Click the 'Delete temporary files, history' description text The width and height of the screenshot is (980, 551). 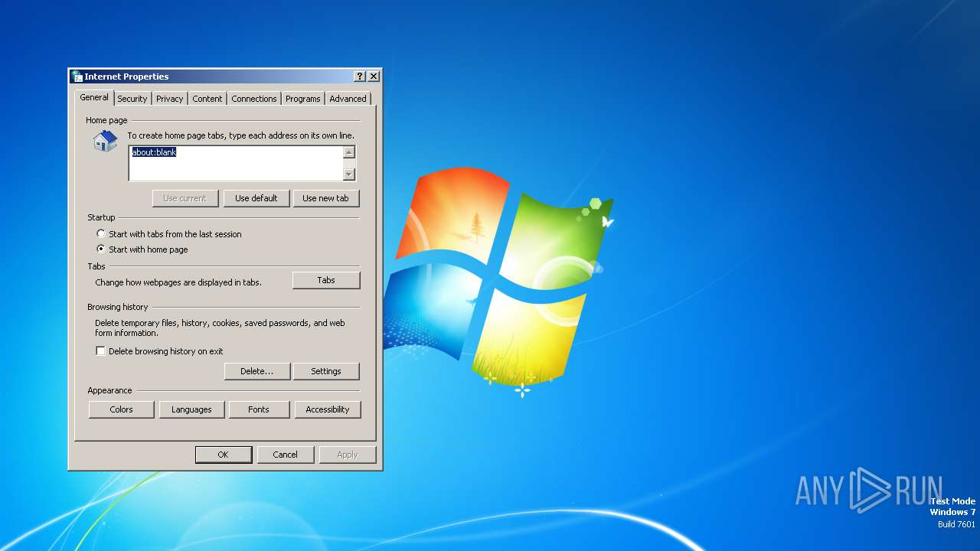(x=220, y=328)
